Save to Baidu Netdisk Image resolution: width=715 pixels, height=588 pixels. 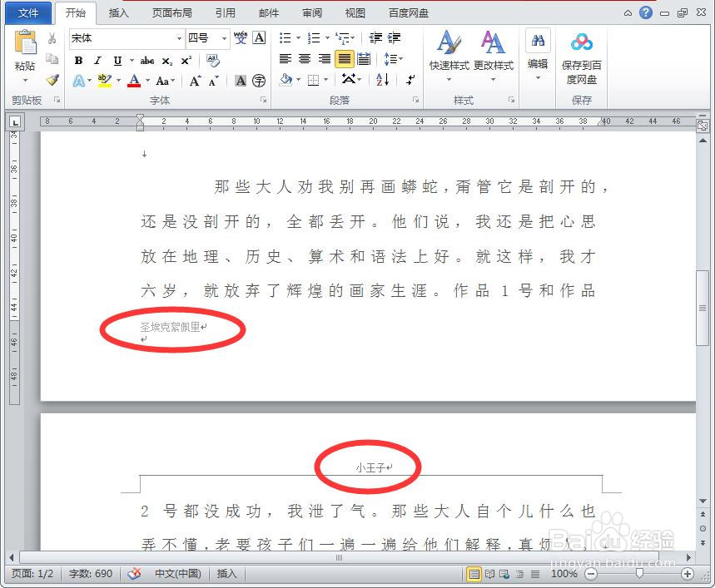click(581, 58)
